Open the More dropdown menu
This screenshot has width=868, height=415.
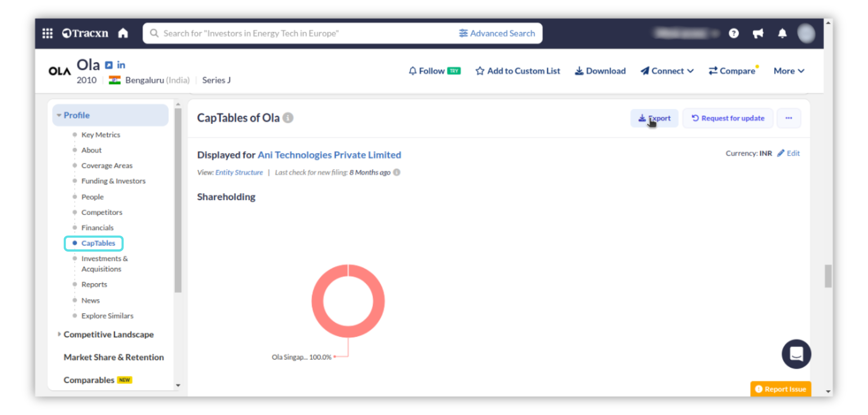coord(788,71)
